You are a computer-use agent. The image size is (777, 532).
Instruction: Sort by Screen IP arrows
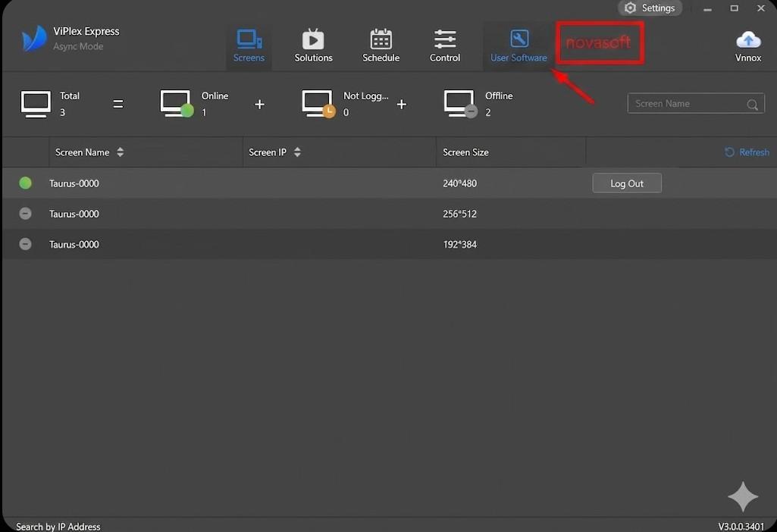(297, 152)
